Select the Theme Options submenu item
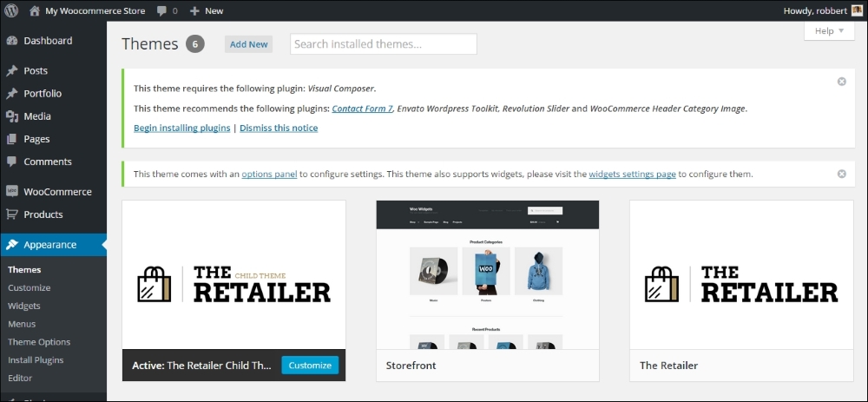Viewport: 868px width, 402px height. click(39, 342)
